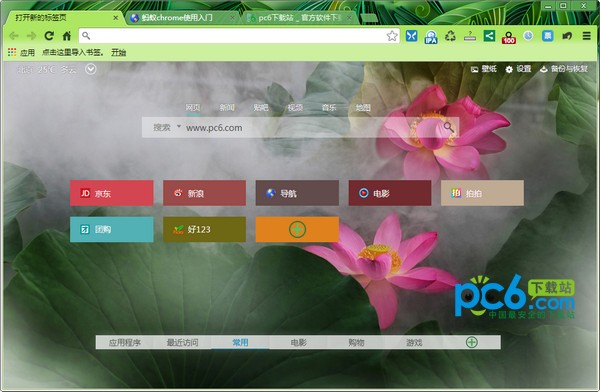Click the blue X-shaped extension icon

[411, 36]
